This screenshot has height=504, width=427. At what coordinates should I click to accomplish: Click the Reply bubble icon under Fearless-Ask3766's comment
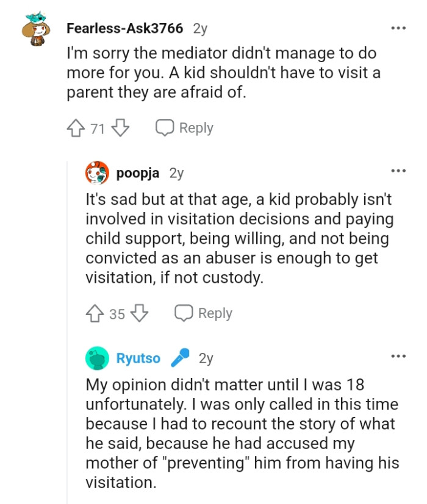coord(163,128)
